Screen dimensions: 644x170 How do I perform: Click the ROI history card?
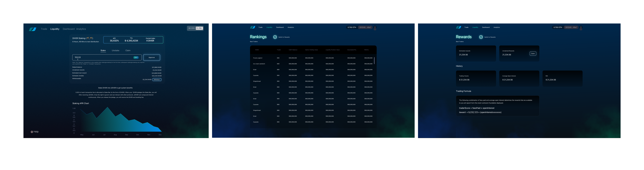[563, 78]
